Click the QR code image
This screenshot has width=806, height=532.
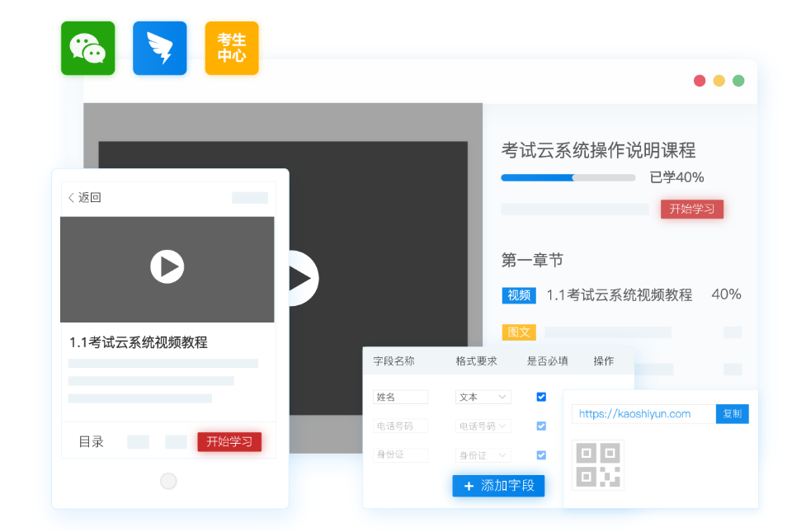pos(597,465)
